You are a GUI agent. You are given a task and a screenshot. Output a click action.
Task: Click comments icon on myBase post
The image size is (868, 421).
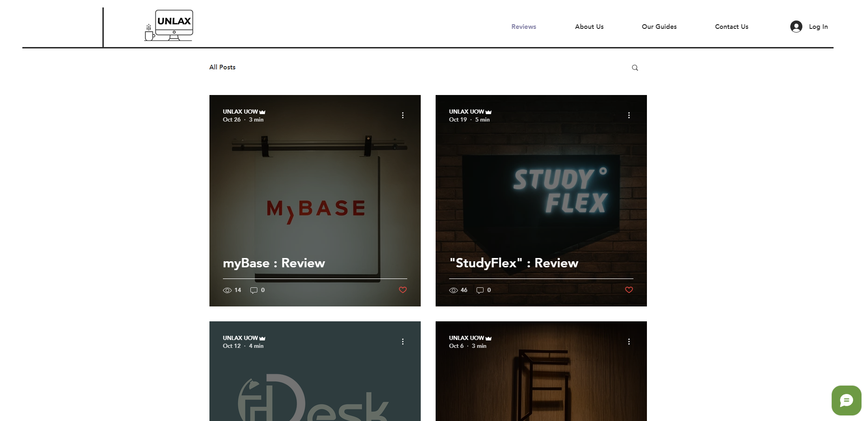coord(254,290)
